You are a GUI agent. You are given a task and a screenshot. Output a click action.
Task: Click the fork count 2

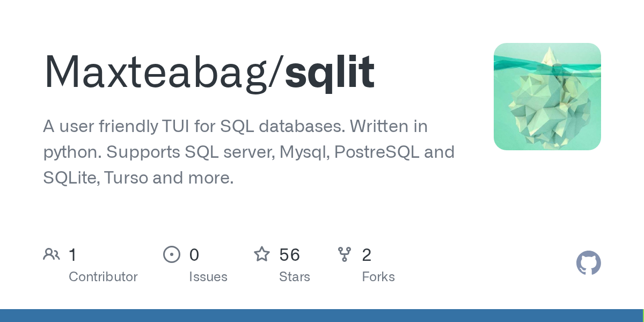[x=367, y=255]
